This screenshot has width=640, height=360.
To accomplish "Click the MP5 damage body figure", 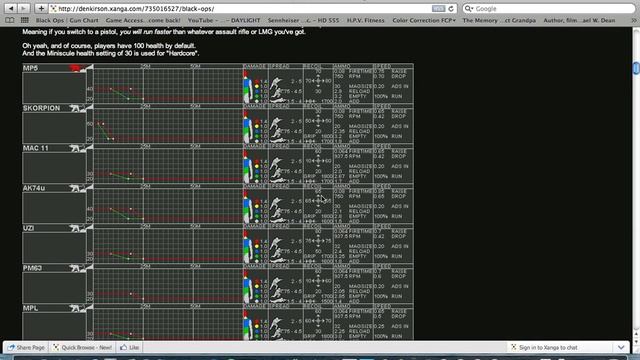I will pos(247,86).
